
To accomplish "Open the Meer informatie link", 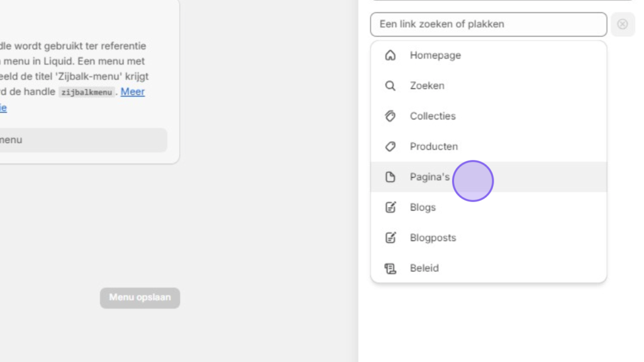I will click(x=132, y=92).
